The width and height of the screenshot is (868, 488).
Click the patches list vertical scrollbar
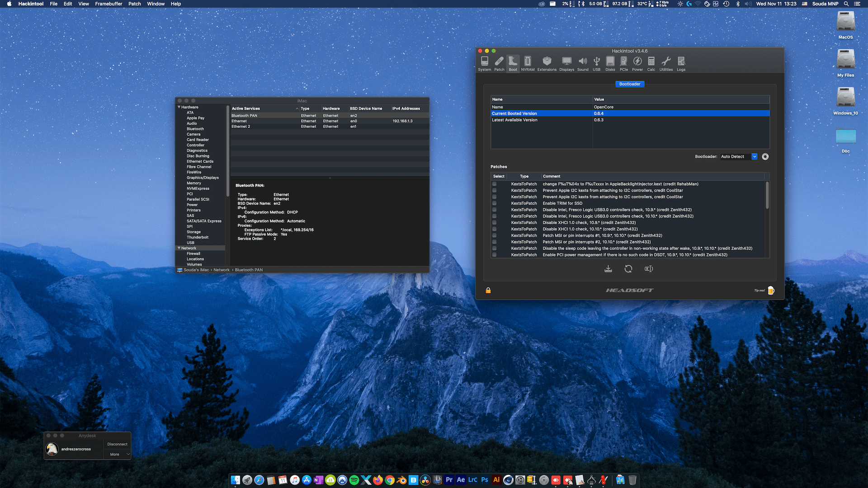tap(767, 195)
